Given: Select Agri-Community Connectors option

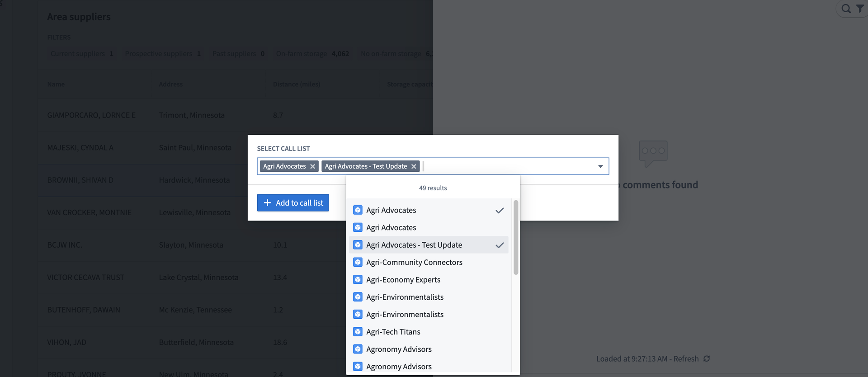Looking at the screenshot, I should (414, 262).
